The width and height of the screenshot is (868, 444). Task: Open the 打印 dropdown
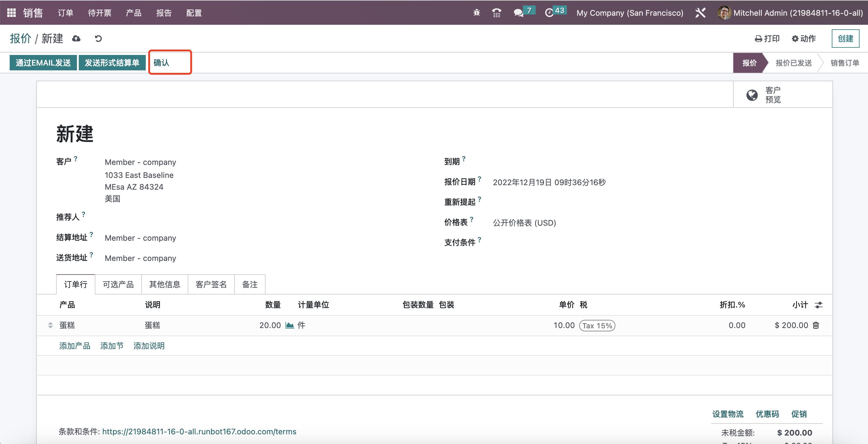[767, 39]
